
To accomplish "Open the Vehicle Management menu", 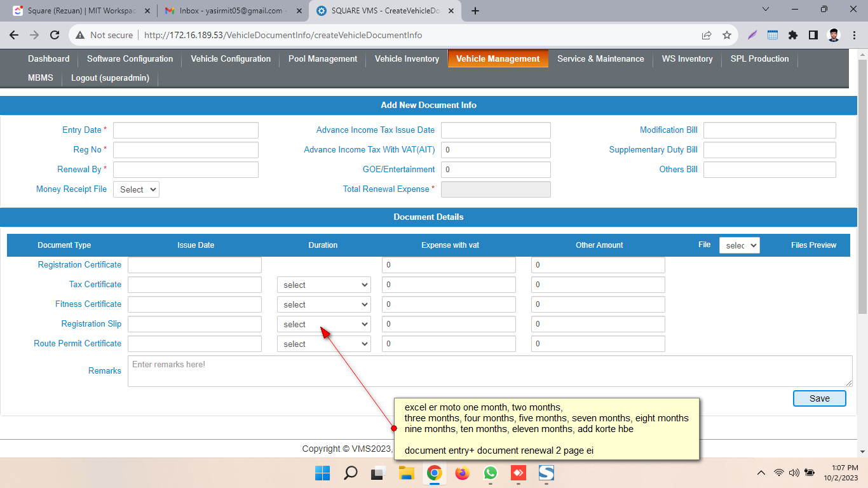I will (498, 58).
